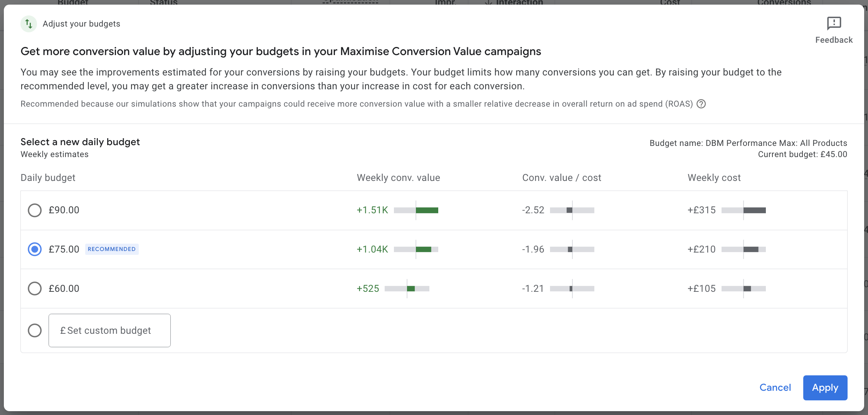Click the Feedback speech bubble icon
Image resolution: width=868 pixels, height=415 pixels.
coord(834,23)
